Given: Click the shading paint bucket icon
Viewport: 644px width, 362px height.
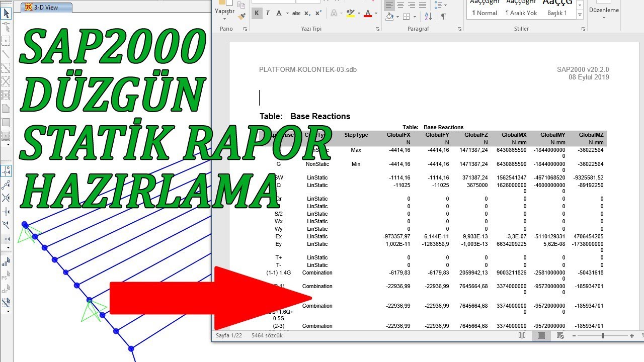Looking at the screenshot, I should [x=389, y=17].
